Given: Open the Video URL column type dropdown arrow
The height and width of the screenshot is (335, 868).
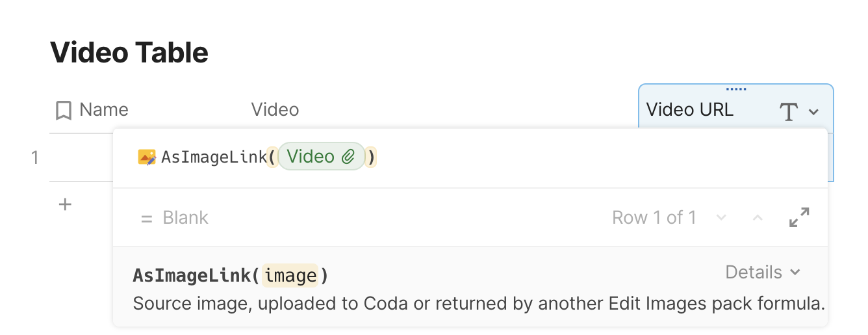Looking at the screenshot, I should 814,111.
